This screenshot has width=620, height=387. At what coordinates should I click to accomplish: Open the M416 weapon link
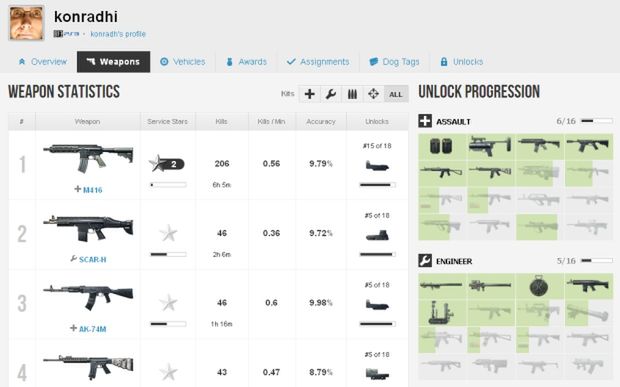[x=93, y=190]
